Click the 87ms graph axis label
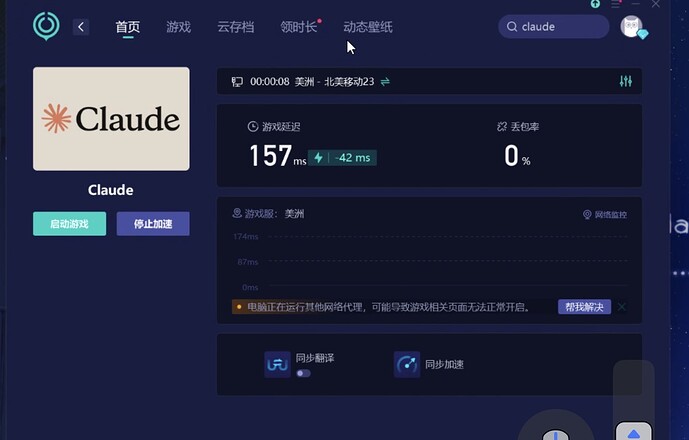Viewport: 689px width, 440px height. [247, 262]
